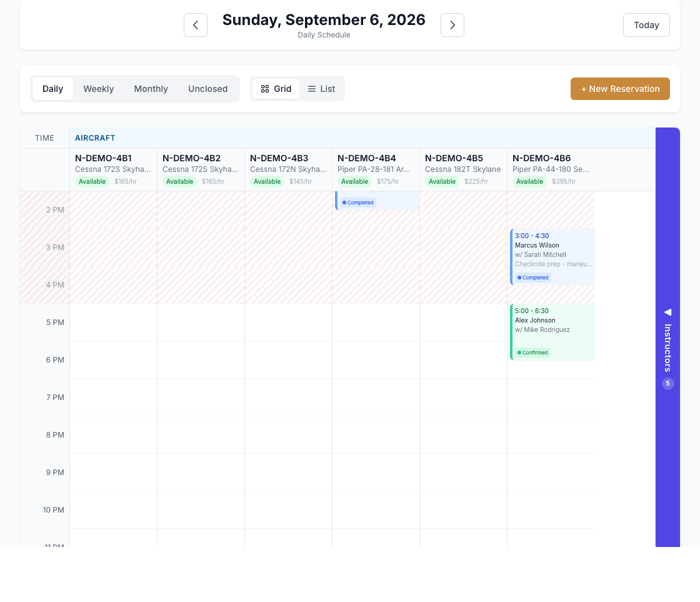This screenshot has height=602, width=700.
Task: Click the Completed badge on N-DEMO-4B4 reservation
Action: 357,203
